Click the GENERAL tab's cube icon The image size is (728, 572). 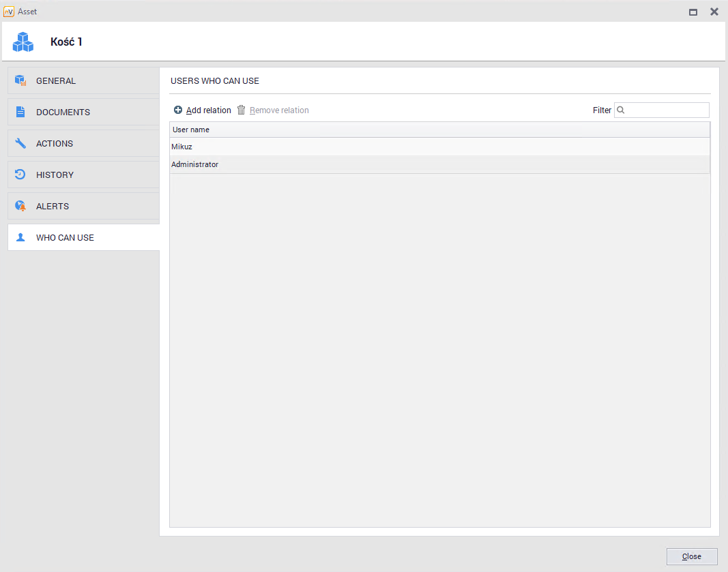point(20,80)
